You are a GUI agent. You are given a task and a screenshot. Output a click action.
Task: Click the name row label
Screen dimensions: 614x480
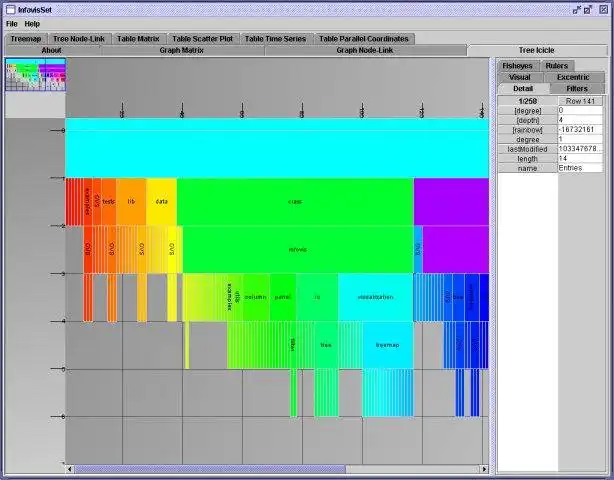527,168
